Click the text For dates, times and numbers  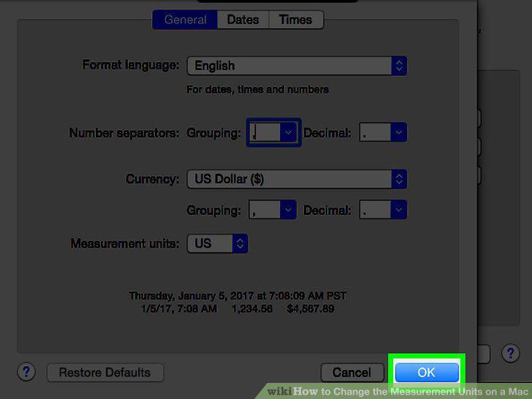[x=257, y=90]
